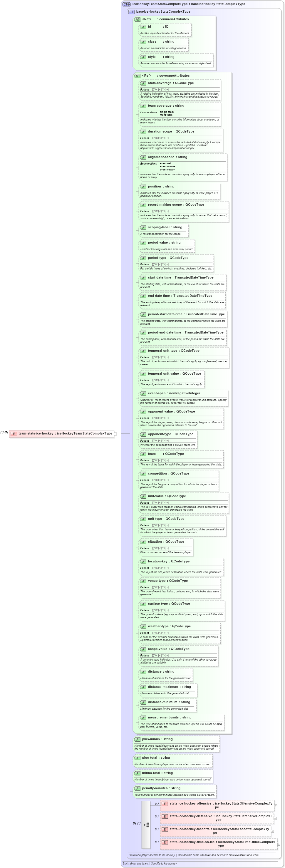Click the A icon of record-making-scope
This screenshot has height=868, width=285.
point(143,205)
